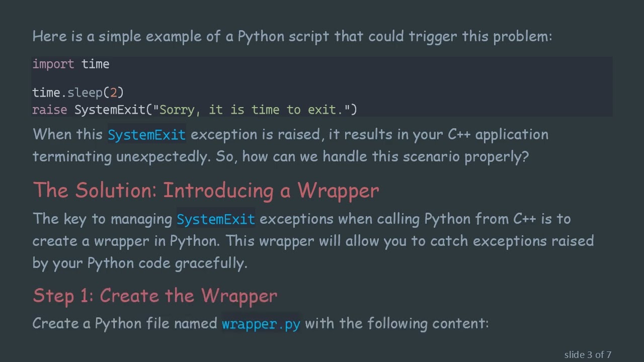The image size is (644, 362).
Task: Select "The Solution: Introducing a Wrapper" heading
Action: click(206, 191)
